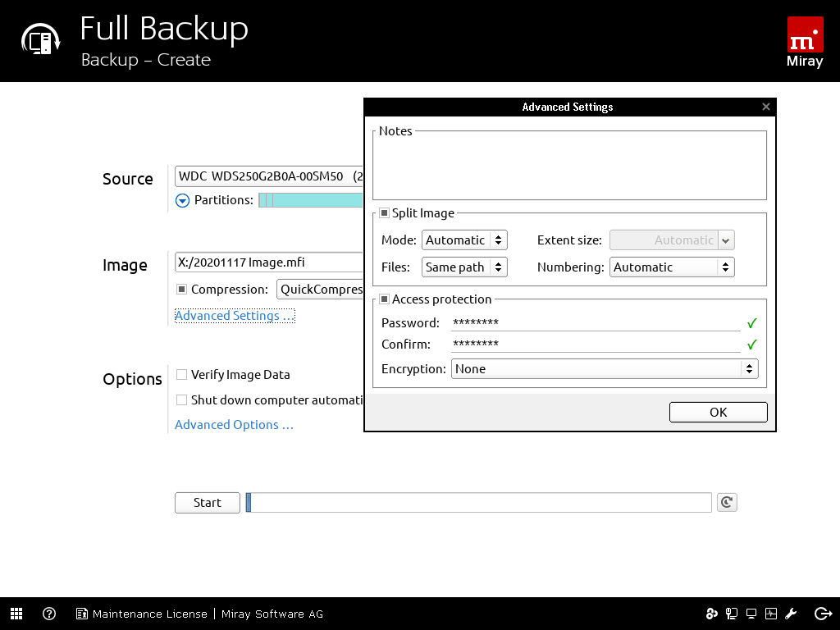Enable Verify Image Data option
The height and width of the screenshot is (630, 840).
[182, 375]
